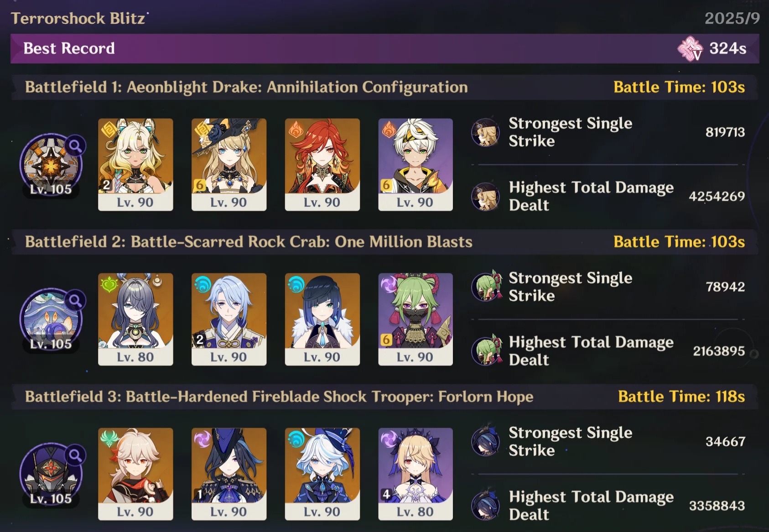Click Battlefield 2 Rock Crab header

point(249,242)
